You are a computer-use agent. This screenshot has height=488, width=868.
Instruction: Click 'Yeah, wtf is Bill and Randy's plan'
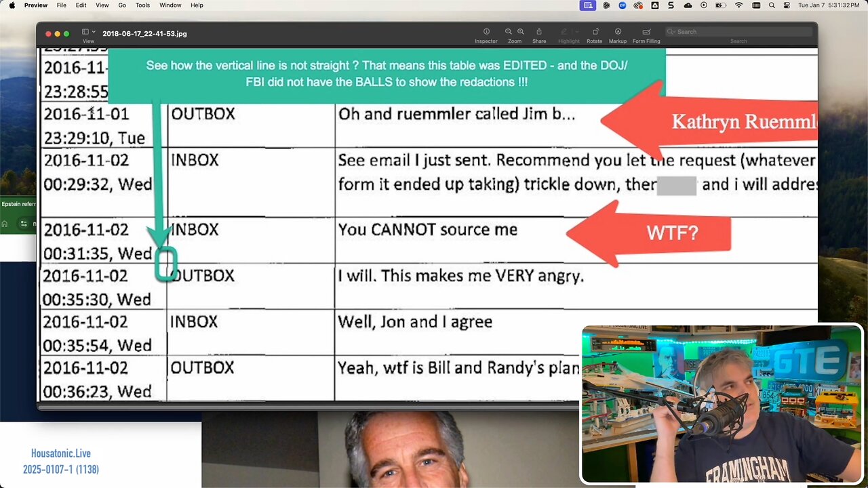(x=459, y=368)
